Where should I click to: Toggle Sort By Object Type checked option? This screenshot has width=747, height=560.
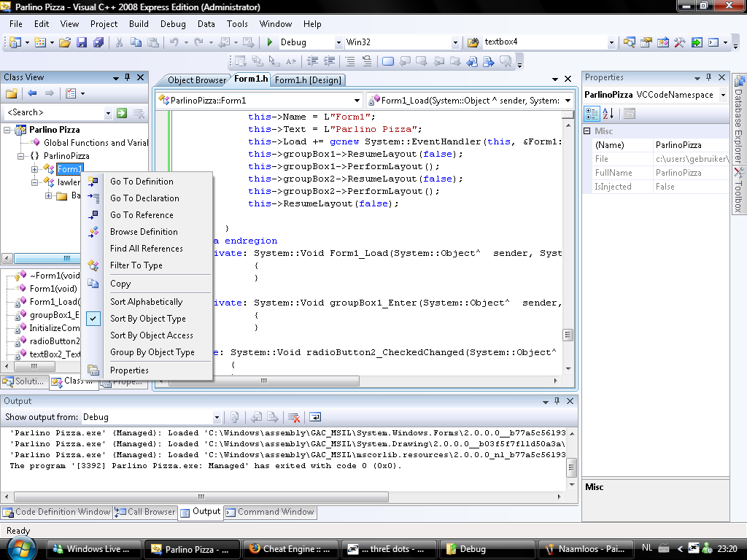point(147,319)
